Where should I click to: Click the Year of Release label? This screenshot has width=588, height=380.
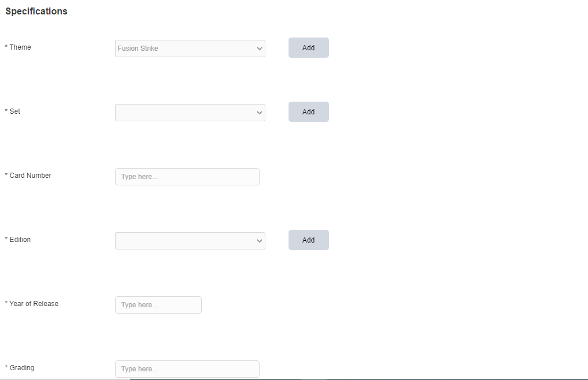coord(34,304)
